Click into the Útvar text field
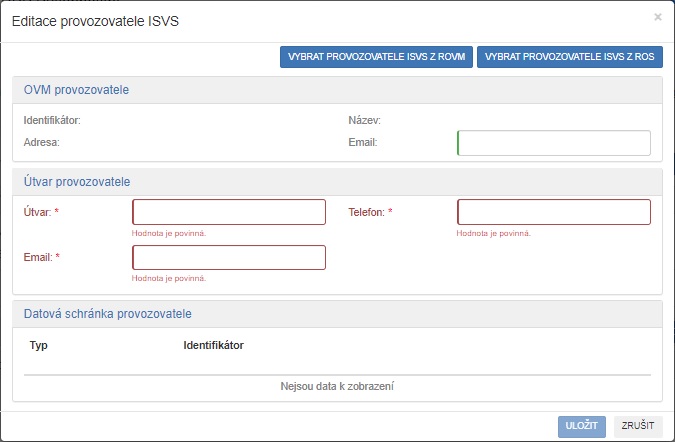 [x=229, y=212]
